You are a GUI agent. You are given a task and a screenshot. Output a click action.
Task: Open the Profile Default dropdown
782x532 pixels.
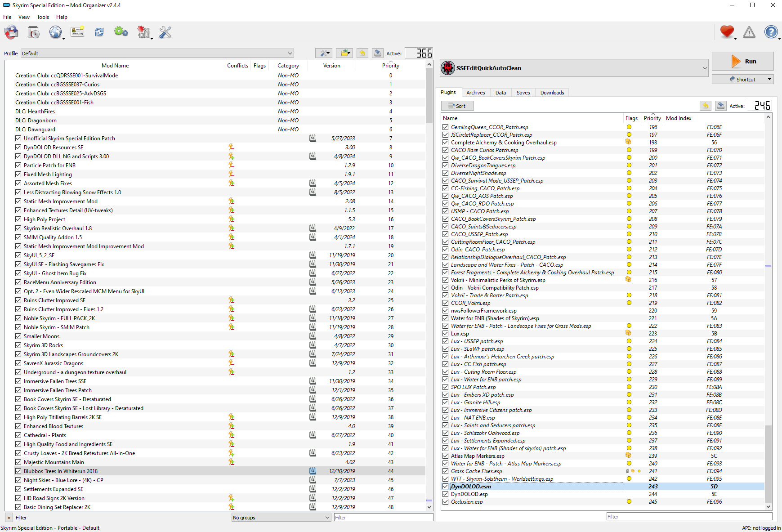(157, 53)
